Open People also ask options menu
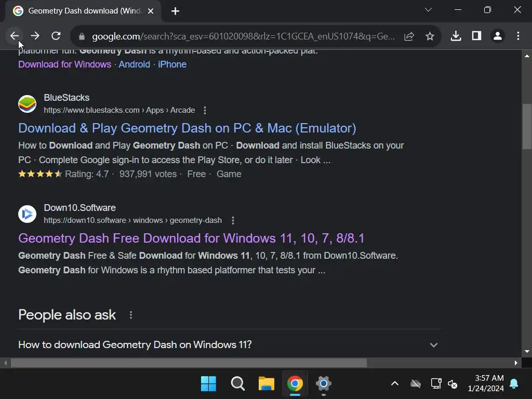Viewport: 532px width, 399px height. click(131, 315)
